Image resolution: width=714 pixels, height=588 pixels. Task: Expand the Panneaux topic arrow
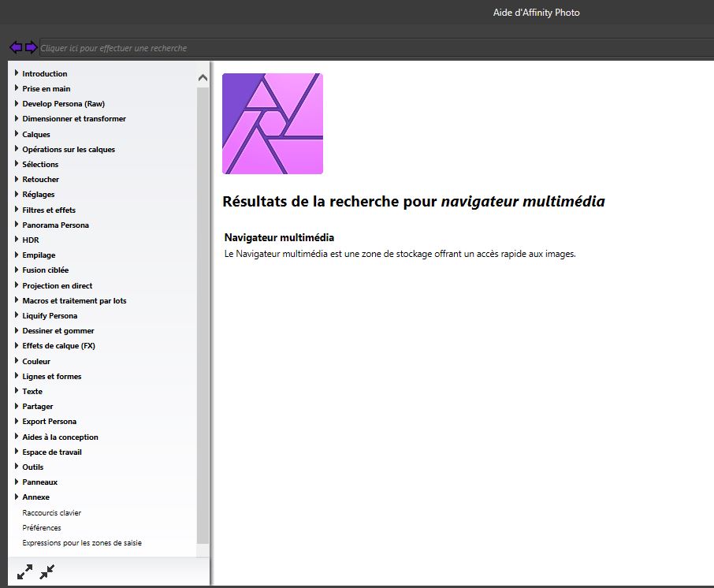pos(17,481)
